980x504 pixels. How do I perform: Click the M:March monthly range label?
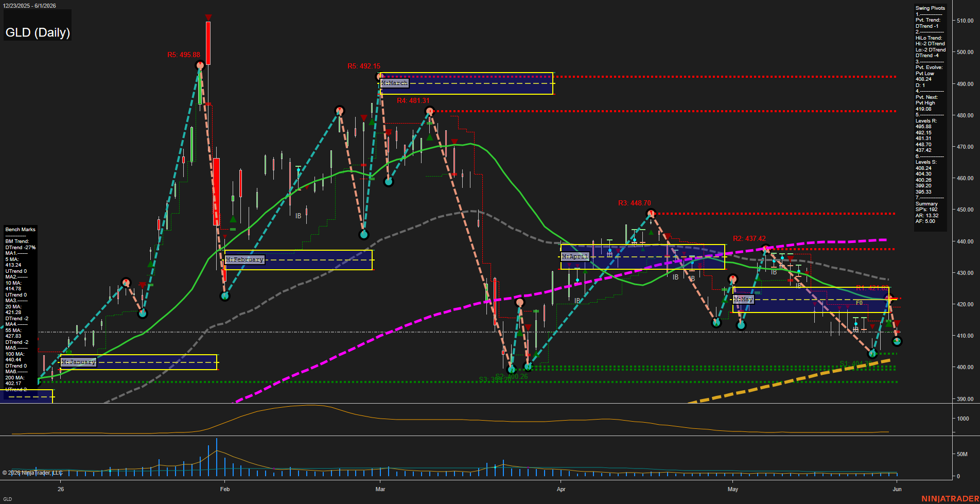point(395,83)
